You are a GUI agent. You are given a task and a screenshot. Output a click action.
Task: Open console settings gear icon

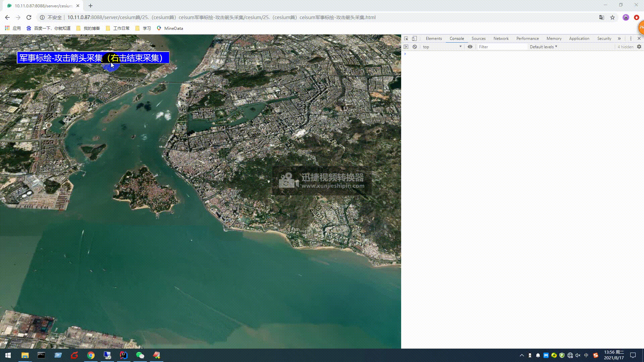(639, 47)
